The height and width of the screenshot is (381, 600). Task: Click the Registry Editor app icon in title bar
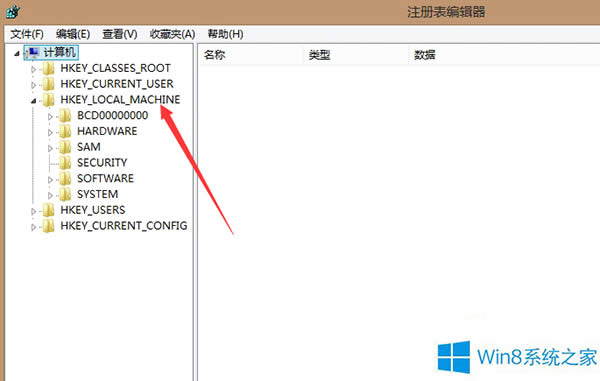(13, 11)
